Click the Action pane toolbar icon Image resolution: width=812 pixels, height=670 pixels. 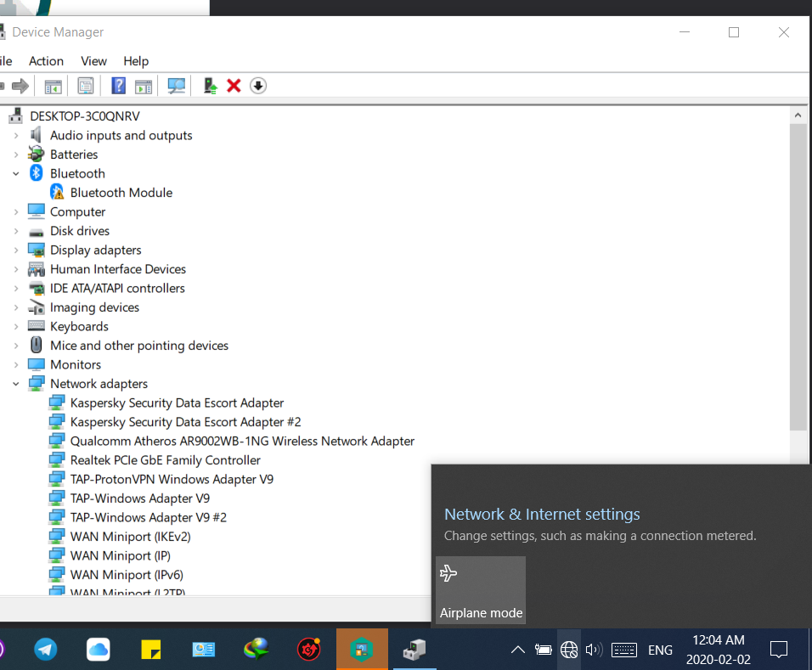click(x=144, y=86)
